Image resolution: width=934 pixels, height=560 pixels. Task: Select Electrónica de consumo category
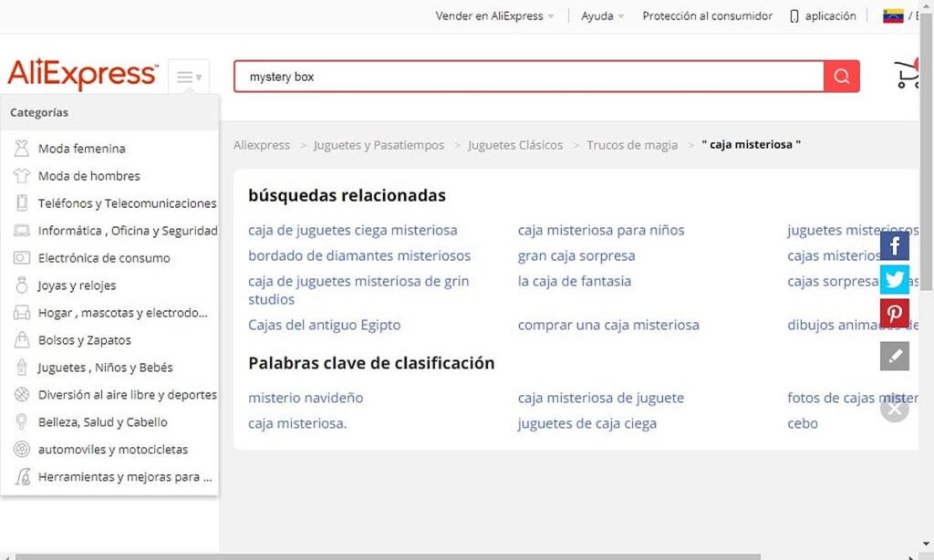pyautogui.click(x=104, y=258)
